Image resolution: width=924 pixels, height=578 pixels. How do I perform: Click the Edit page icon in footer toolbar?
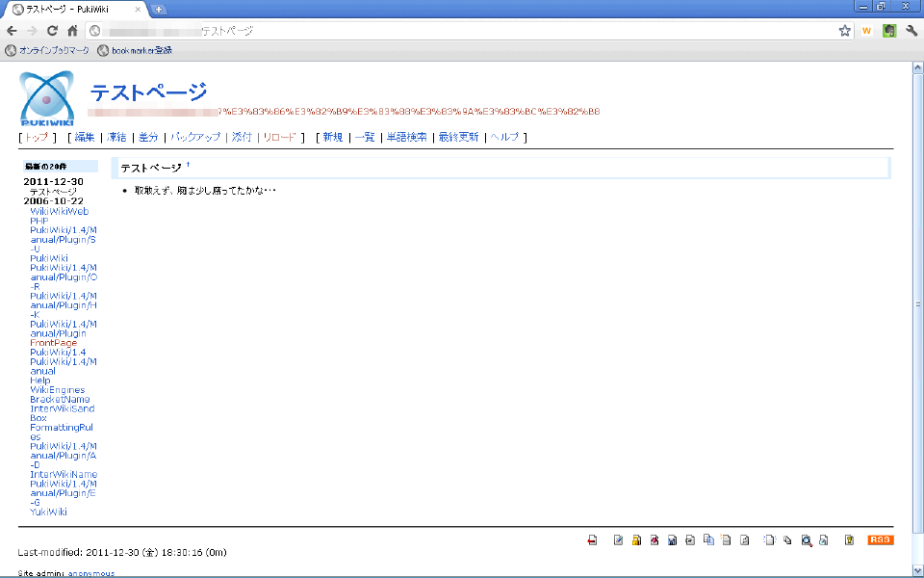pyautogui.click(x=618, y=539)
